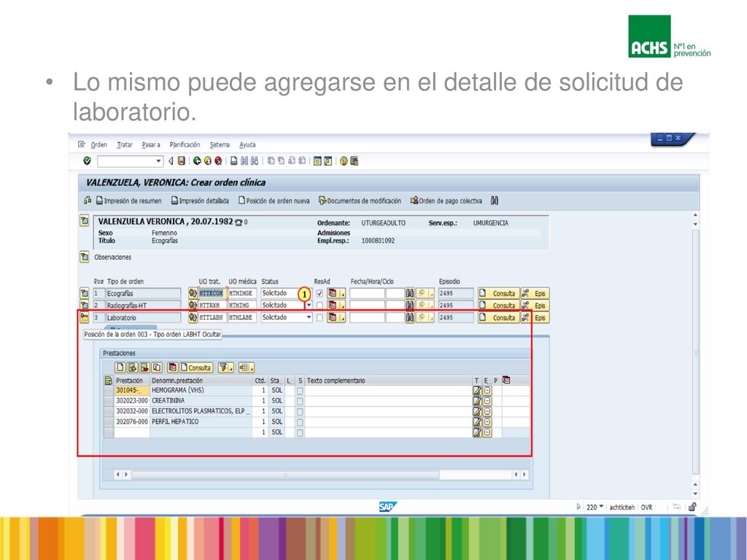Click Orden de pago colectiva button
747x560 pixels.
[446, 201]
